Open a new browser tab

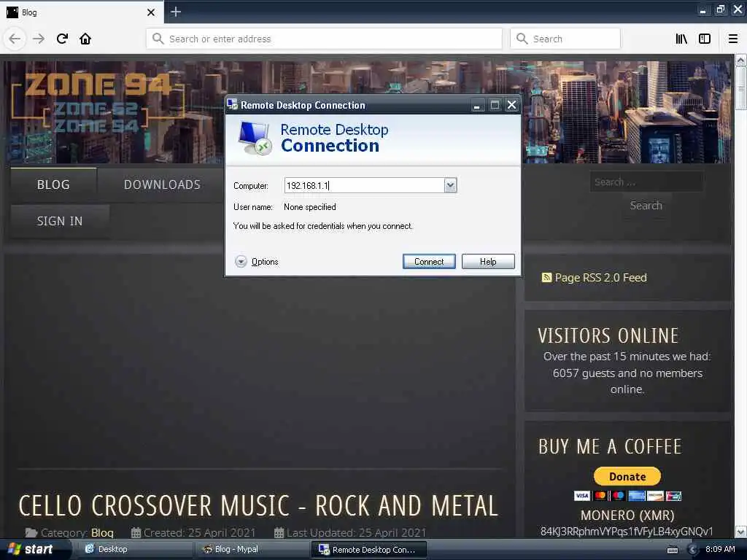[x=176, y=12]
